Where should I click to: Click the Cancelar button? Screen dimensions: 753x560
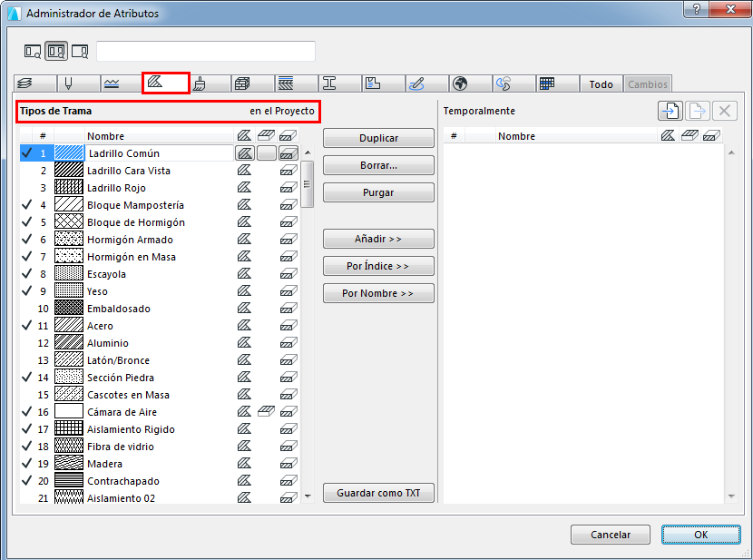pos(611,535)
